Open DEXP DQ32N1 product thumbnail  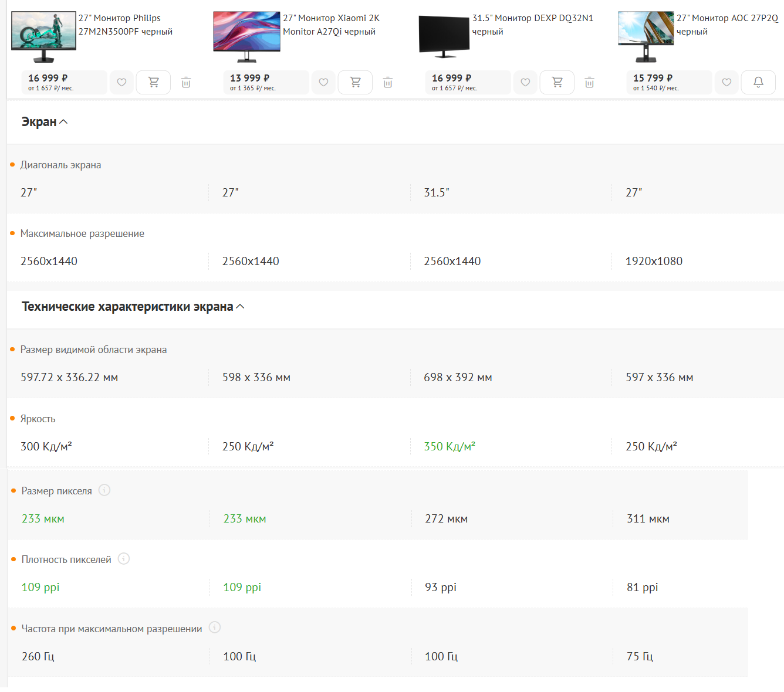[444, 37]
